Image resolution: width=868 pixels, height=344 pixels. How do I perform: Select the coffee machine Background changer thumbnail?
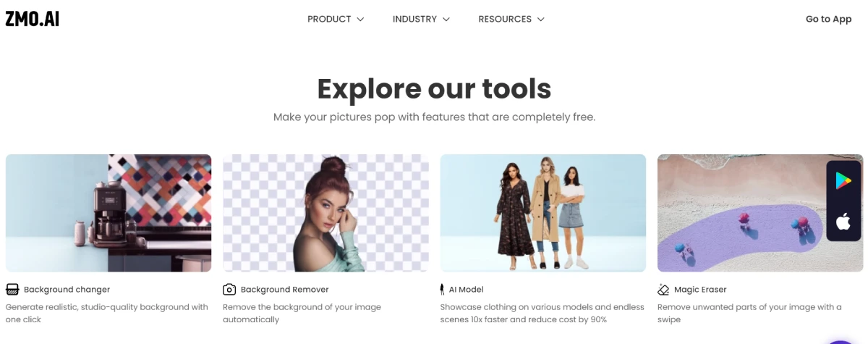(x=109, y=213)
